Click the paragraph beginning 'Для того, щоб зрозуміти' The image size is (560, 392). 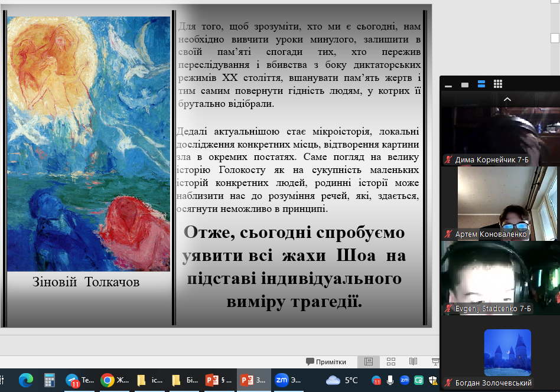click(299, 65)
